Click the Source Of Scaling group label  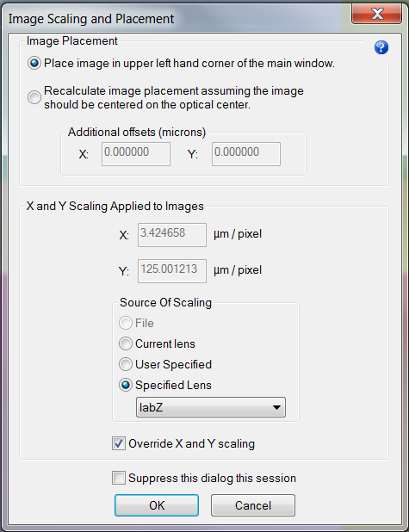(x=165, y=302)
